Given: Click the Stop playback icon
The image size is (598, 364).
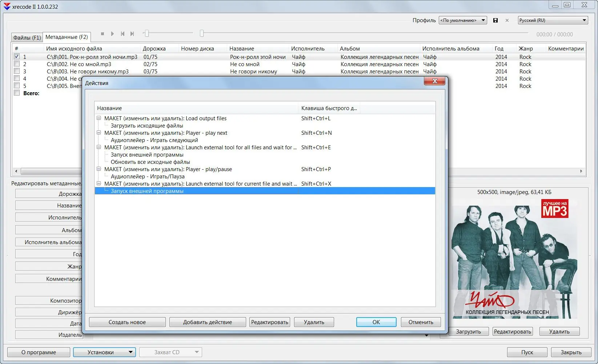Looking at the screenshot, I should click(103, 33).
